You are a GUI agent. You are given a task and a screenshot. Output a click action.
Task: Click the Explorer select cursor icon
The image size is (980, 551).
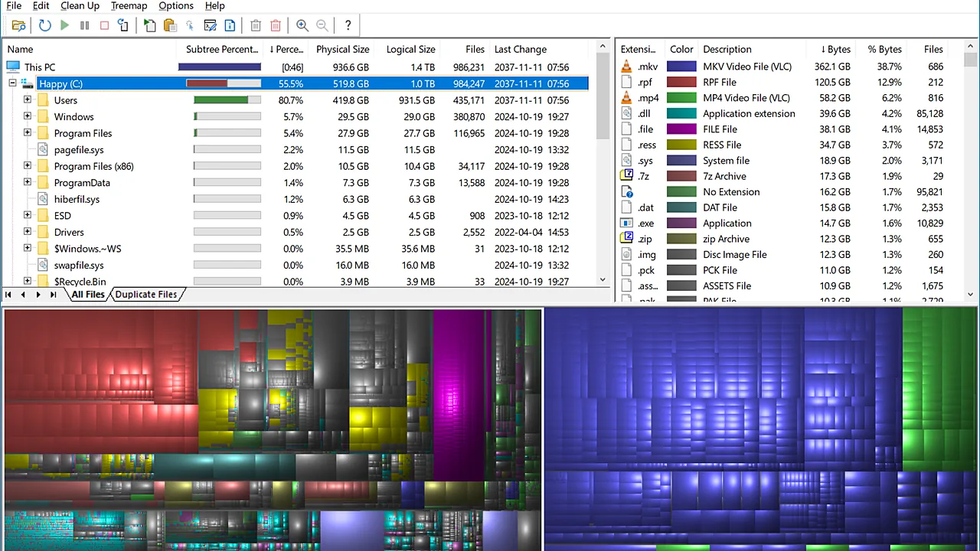coord(191,25)
